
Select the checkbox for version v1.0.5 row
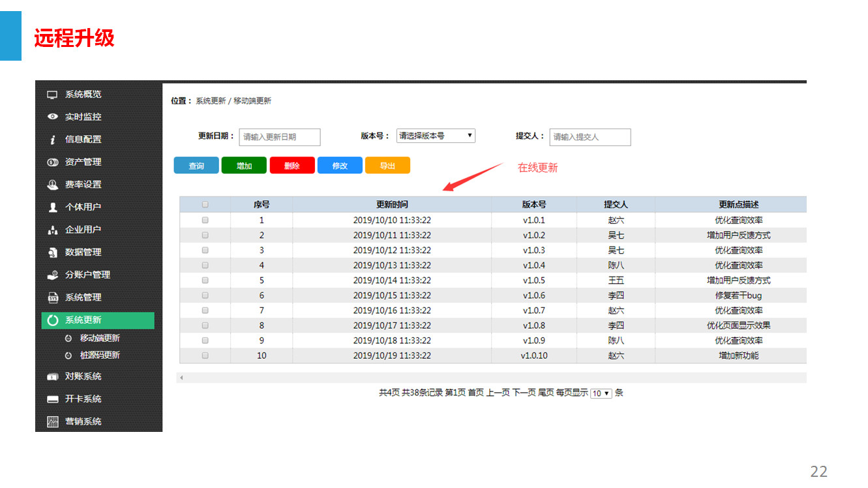pyautogui.click(x=205, y=281)
